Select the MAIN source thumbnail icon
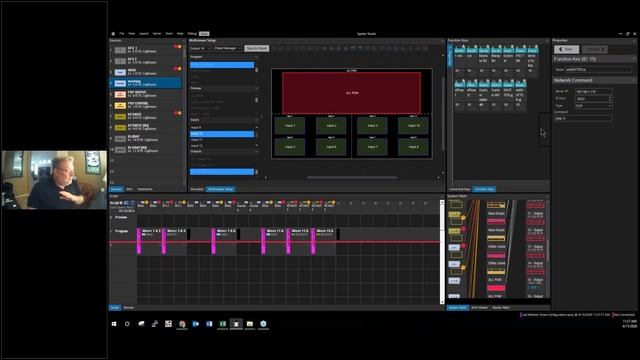 pos(120,72)
